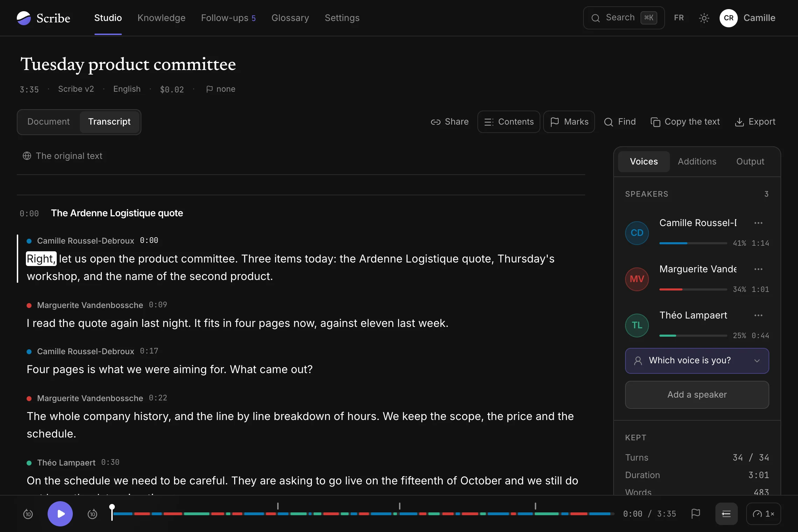Image resolution: width=798 pixels, height=532 pixels.
Task: Skip back 10 seconds
Action: (x=28, y=514)
